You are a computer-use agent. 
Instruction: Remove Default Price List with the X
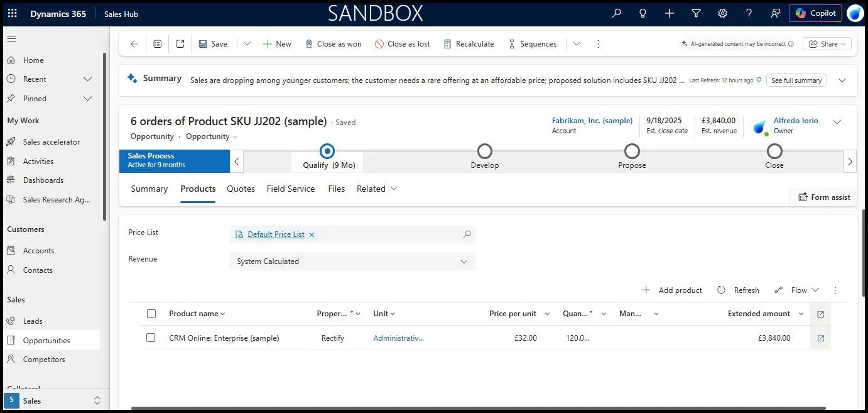(312, 234)
